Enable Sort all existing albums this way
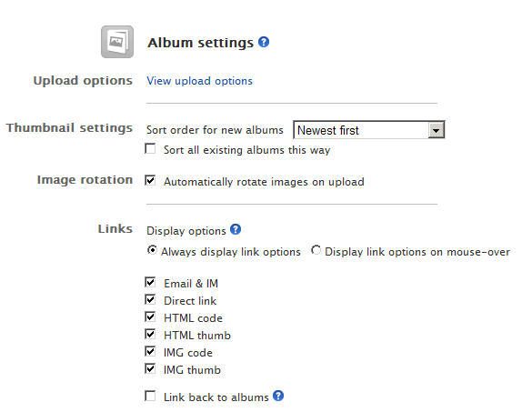This screenshot has height=412, width=532. (150, 148)
